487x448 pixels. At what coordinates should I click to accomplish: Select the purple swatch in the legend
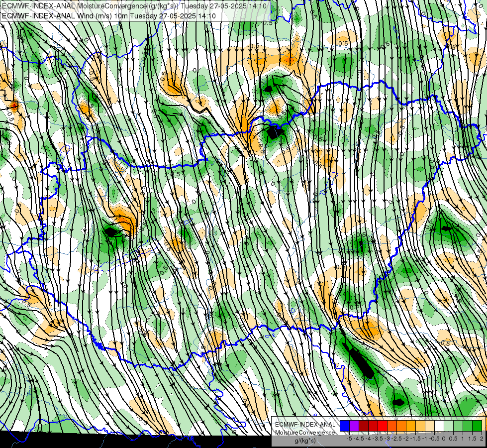354,426
